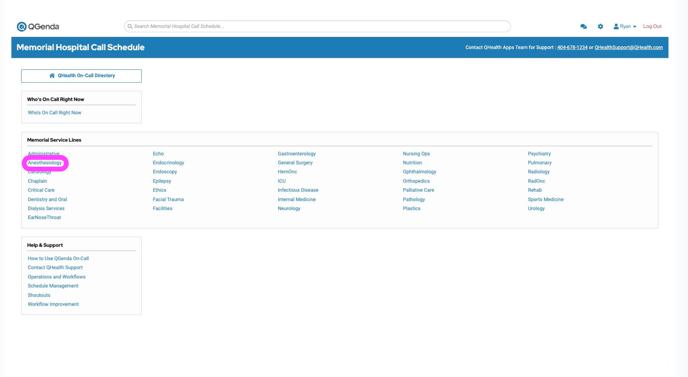Open the Echo service line
Screen dimensions: 688x377
pyautogui.click(x=158, y=154)
